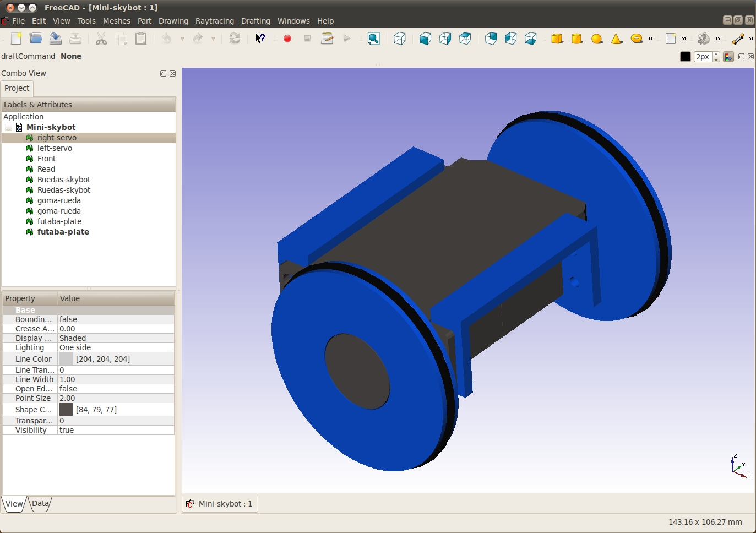
Task: Open a file with the folder icon
Action: click(36, 39)
